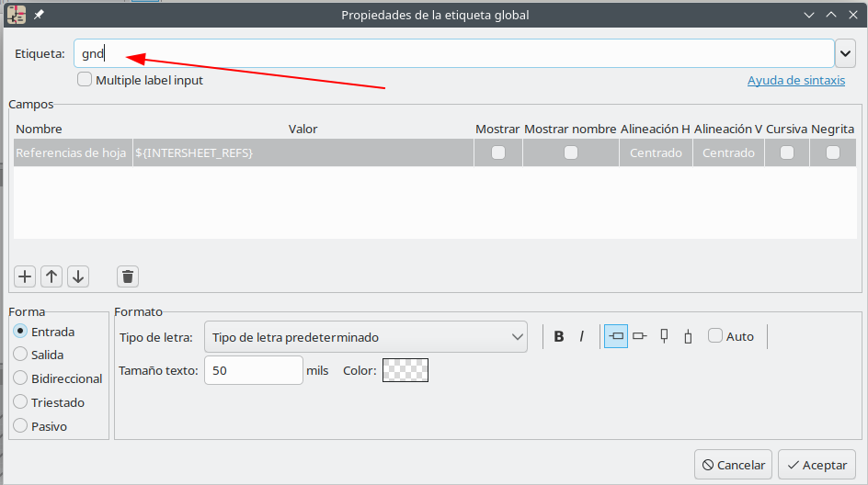Move field up with arrow icon
The image size is (868, 485).
[51, 276]
